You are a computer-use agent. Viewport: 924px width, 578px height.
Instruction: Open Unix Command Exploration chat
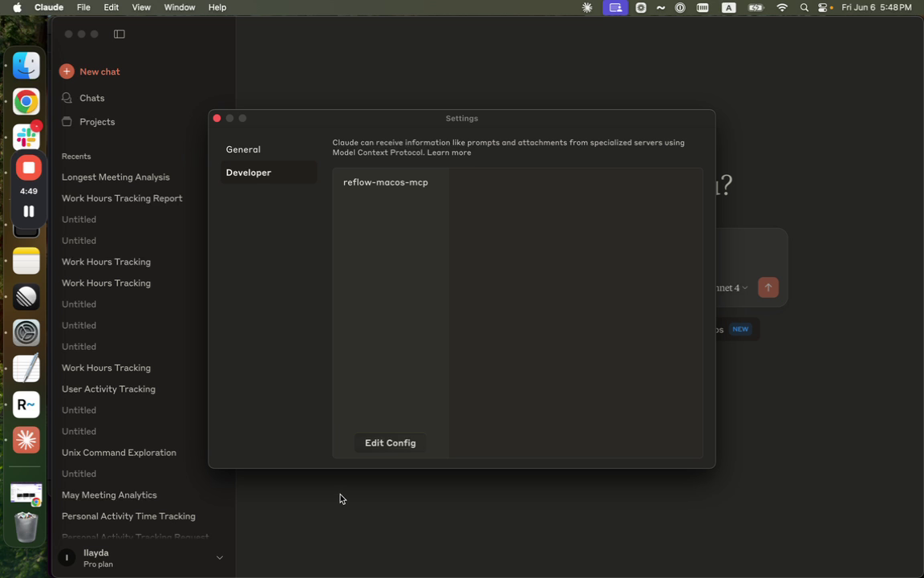tap(119, 453)
